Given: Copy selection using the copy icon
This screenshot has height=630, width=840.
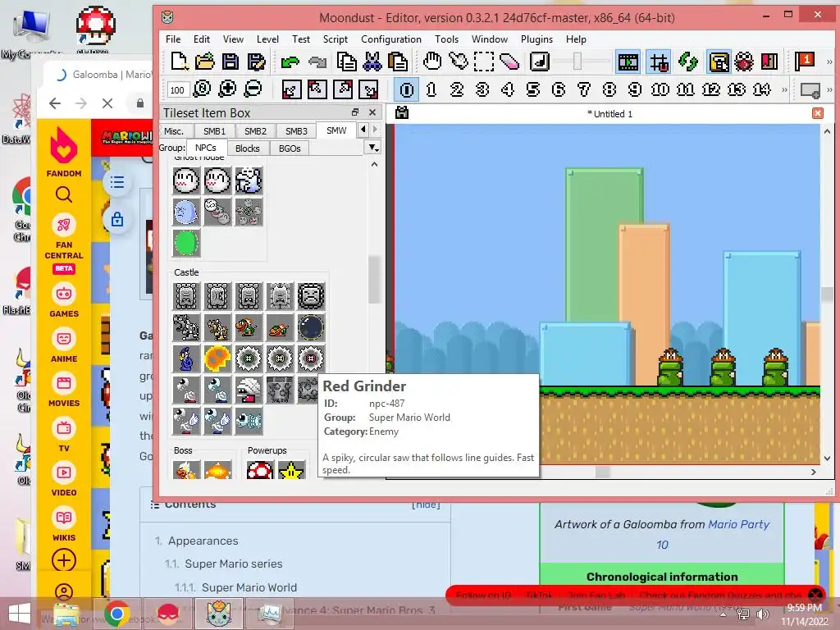Looking at the screenshot, I should pyautogui.click(x=347, y=62).
